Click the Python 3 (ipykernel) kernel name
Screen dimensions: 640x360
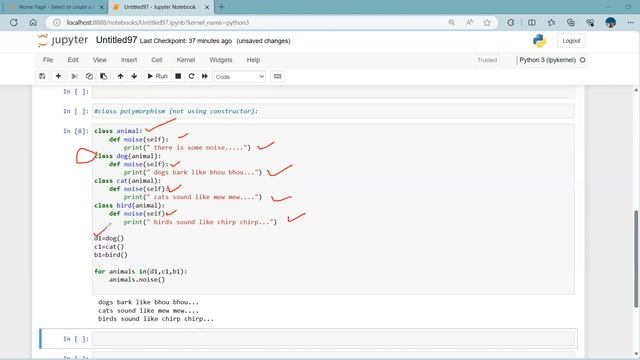[x=547, y=60]
